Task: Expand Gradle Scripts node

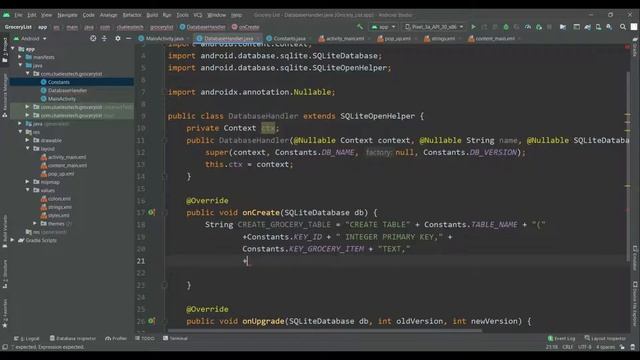Action: pyautogui.click(x=13, y=240)
